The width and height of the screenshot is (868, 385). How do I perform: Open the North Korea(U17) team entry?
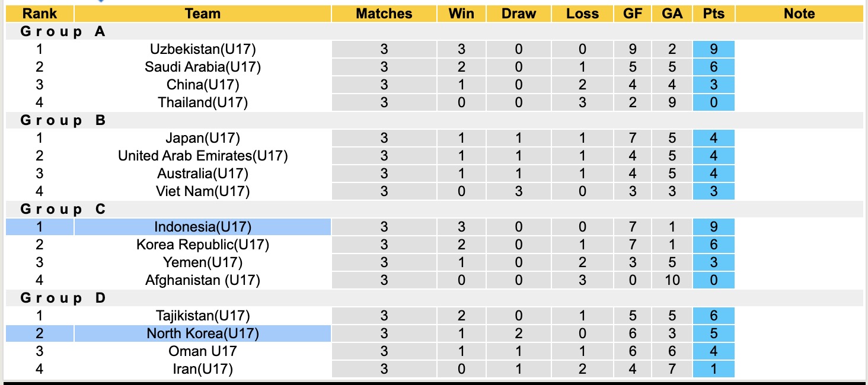coord(203,333)
